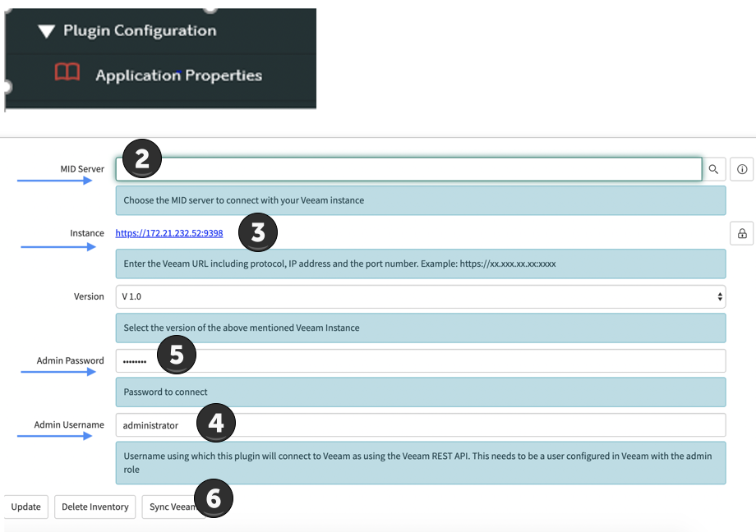Collapse the Plugin Configuration section
Image resolution: width=756 pixels, height=532 pixels.
click(46, 32)
